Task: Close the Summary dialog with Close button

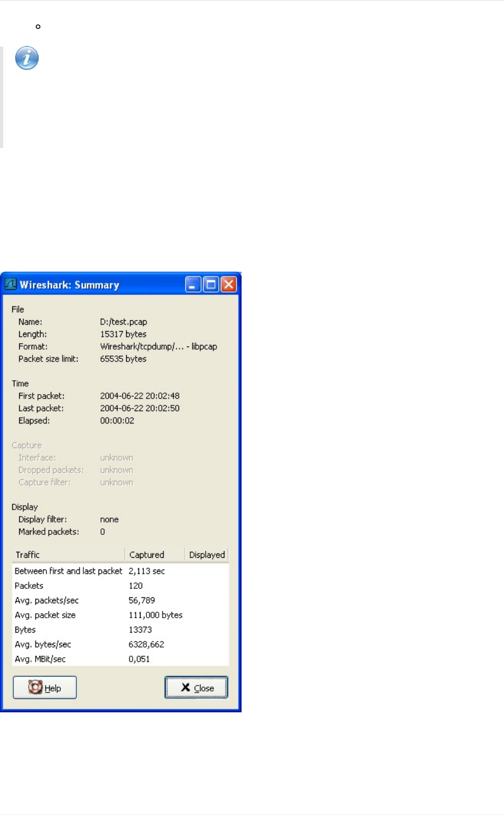Action: coord(196,688)
